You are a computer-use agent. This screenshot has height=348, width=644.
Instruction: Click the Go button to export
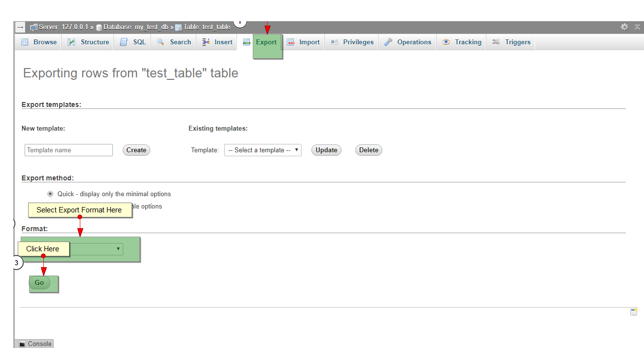[x=39, y=283]
